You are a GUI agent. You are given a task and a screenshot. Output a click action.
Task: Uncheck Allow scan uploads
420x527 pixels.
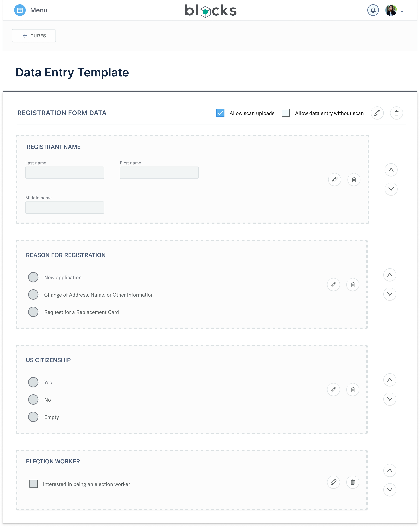click(220, 113)
